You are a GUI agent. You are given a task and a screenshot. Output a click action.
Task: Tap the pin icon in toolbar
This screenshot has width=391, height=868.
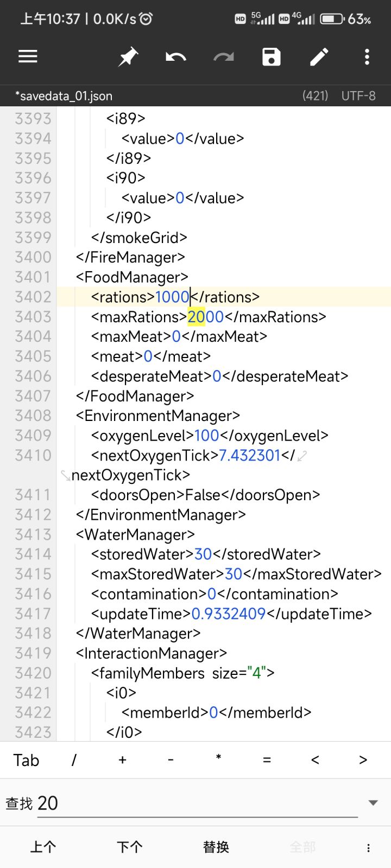click(128, 57)
